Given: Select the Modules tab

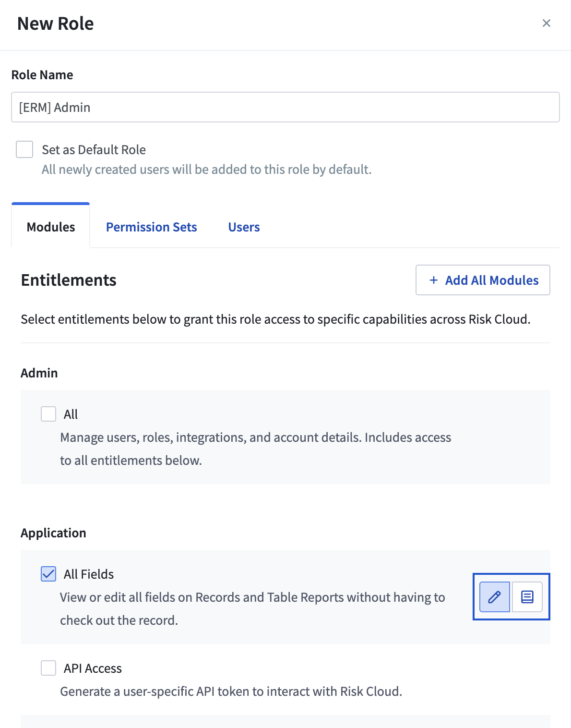Looking at the screenshot, I should 51,227.
